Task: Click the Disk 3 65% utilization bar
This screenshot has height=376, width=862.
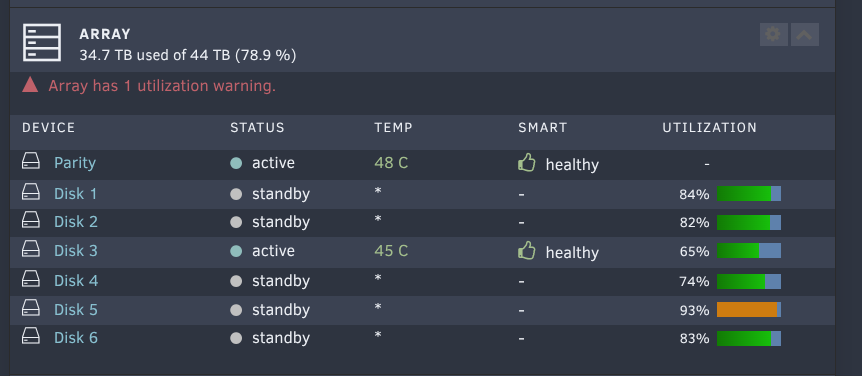Action: click(749, 251)
